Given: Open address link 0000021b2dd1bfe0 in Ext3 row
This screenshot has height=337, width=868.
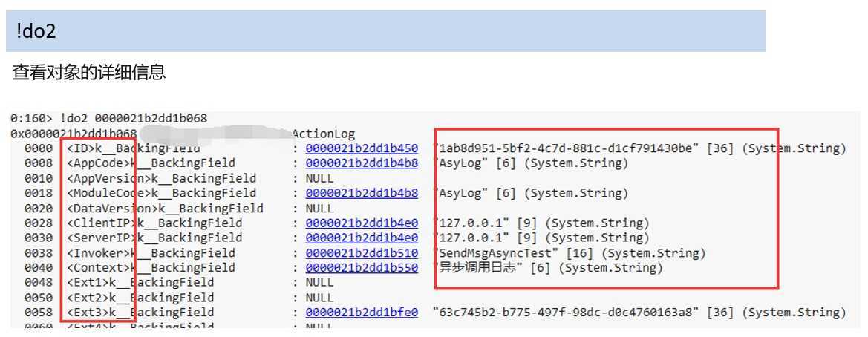Looking at the screenshot, I should [x=362, y=313].
